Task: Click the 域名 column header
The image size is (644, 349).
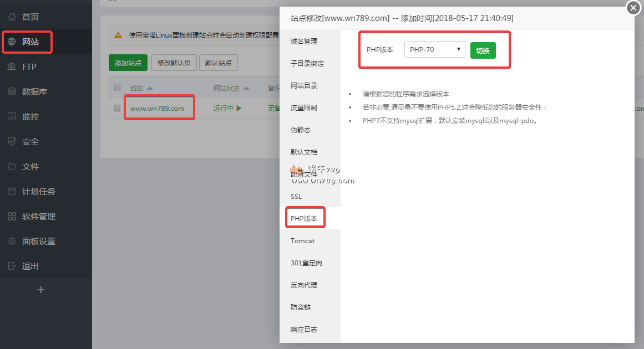Action: pyautogui.click(x=137, y=88)
